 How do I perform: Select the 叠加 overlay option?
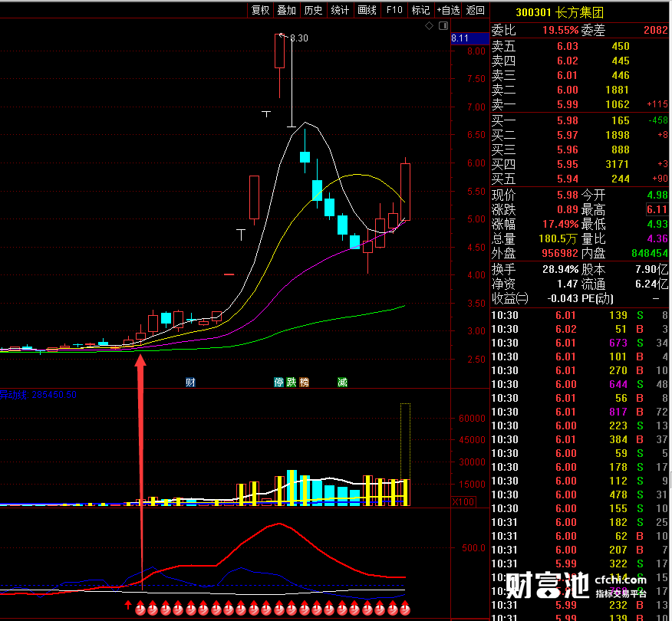(287, 10)
